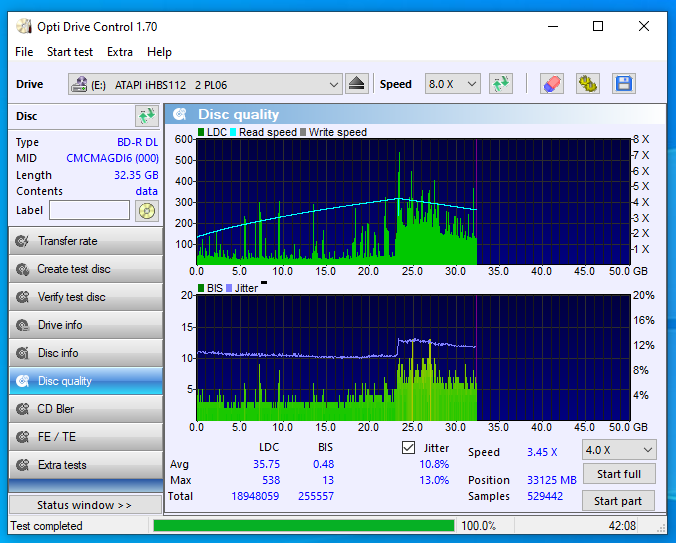This screenshot has width=676, height=543.
Task: Click the green test progress bar
Action: tap(304, 526)
